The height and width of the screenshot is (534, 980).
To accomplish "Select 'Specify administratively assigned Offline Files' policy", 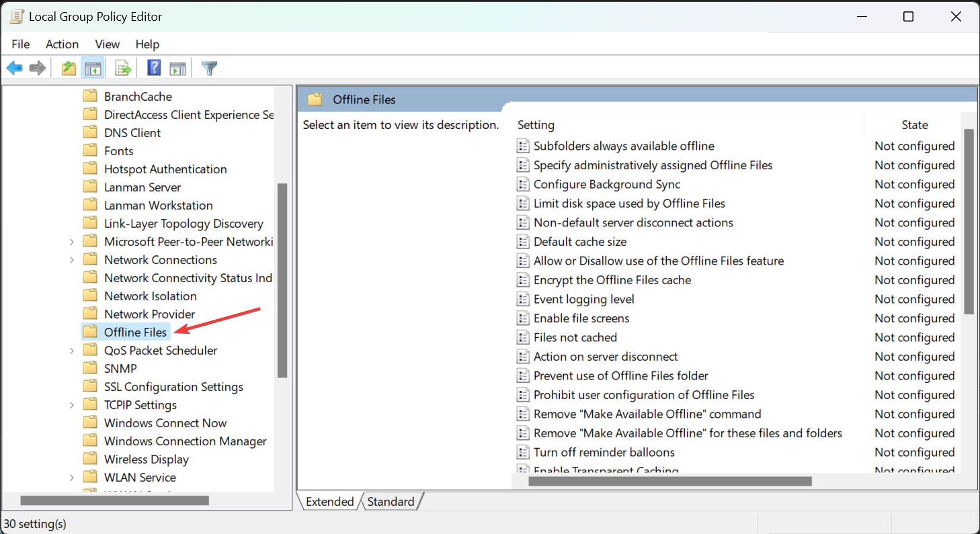I will pyautogui.click(x=653, y=165).
